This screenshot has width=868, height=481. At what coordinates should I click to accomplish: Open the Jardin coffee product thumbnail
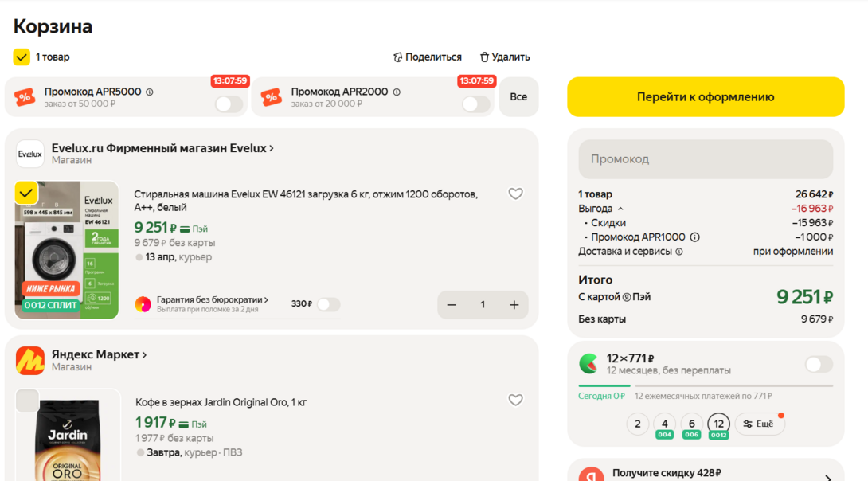(68, 435)
